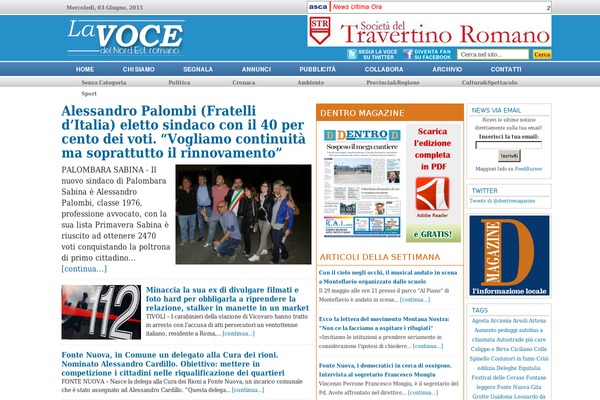Go to the Contatti page

[x=506, y=69]
